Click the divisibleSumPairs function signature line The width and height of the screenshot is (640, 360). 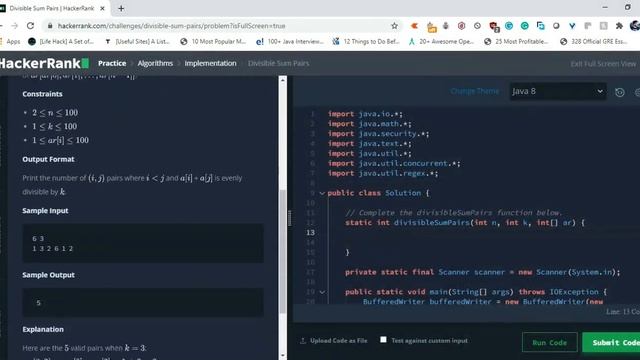click(x=465, y=223)
